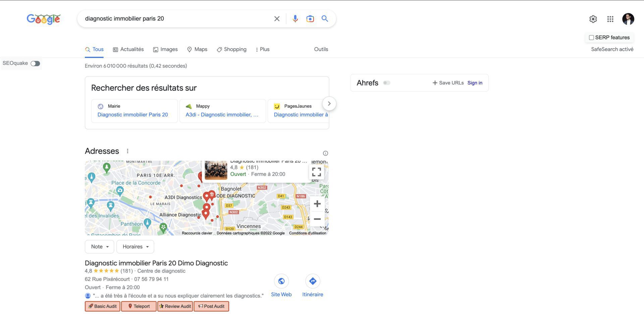Click the phone number 07 56 79 94 11
The height and width of the screenshot is (314, 644).
(x=151, y=279)
